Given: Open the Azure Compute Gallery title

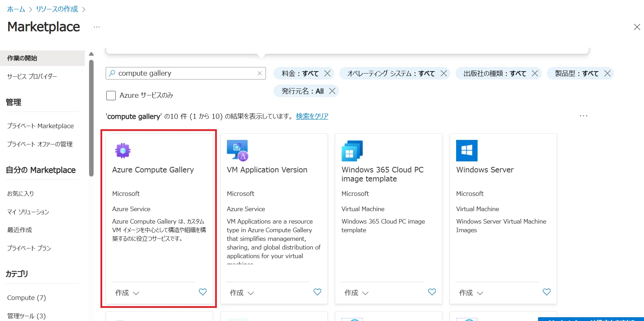Looking at the screenshot, I should pyautogui.click(x=153, y=170).
